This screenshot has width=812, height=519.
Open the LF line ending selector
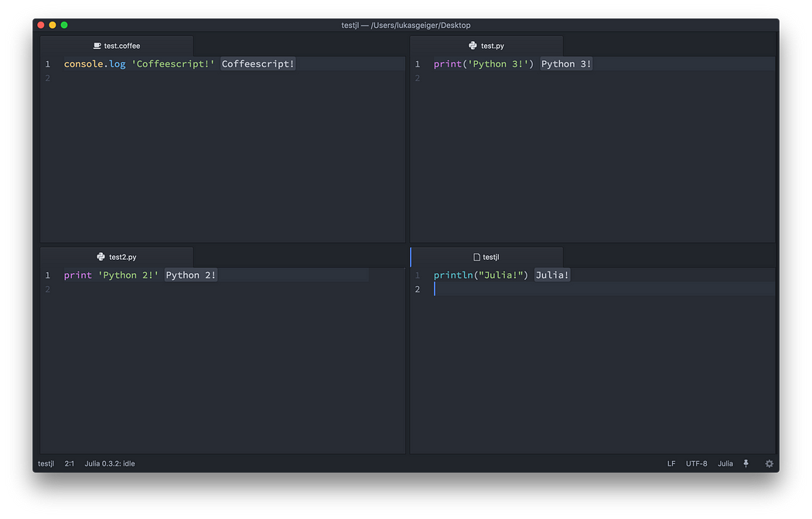pyautogui.click(x=671, y=463)
